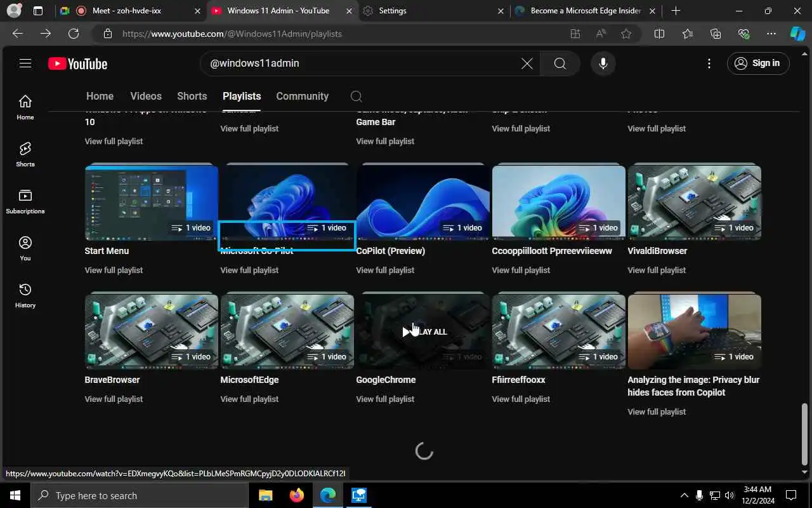Switch to Home channel tab

(x=100, y=96)
